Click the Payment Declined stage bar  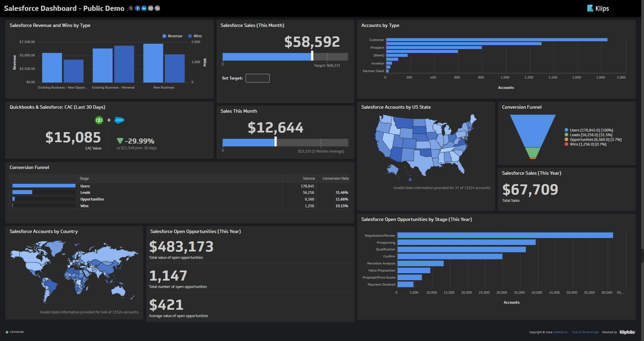[x=405, y=284]
